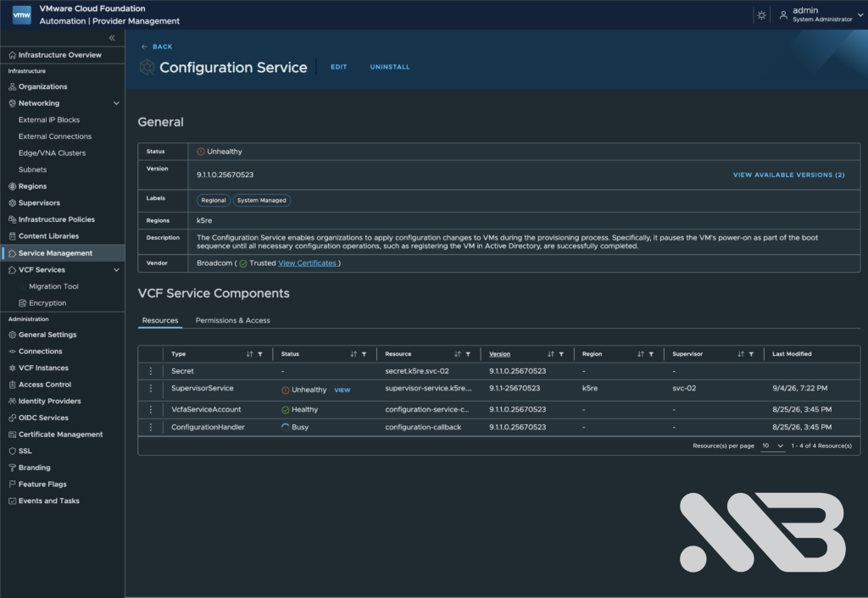The image size is (868, 598).
Task: Click the Regional label tag
Action: tap(213, 200)
